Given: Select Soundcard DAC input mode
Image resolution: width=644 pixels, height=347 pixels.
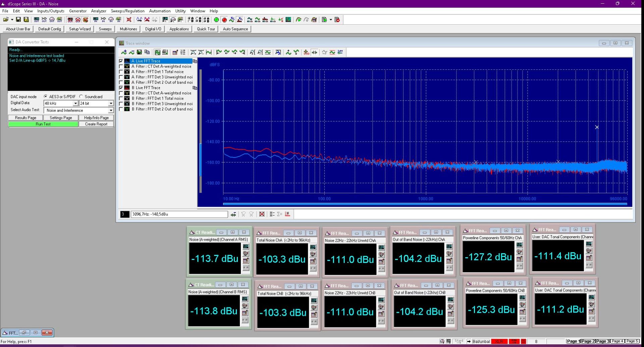Looking at the screenshot, I should click(81, 96).
